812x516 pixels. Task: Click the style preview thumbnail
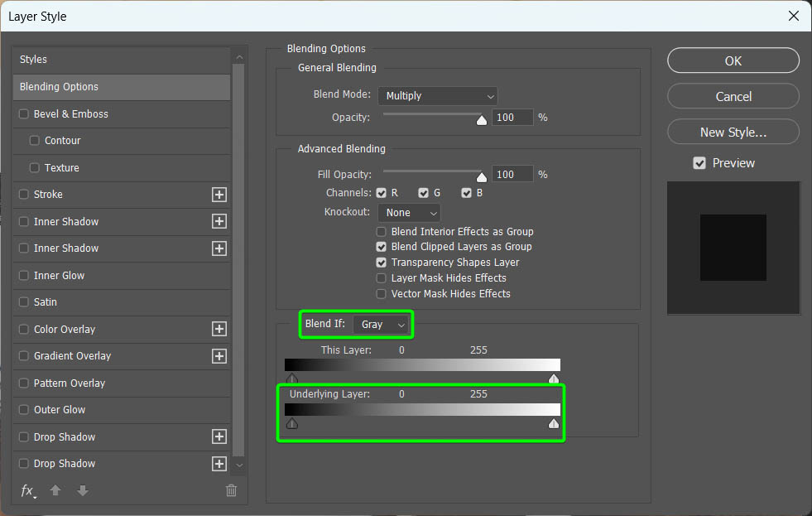733,248
